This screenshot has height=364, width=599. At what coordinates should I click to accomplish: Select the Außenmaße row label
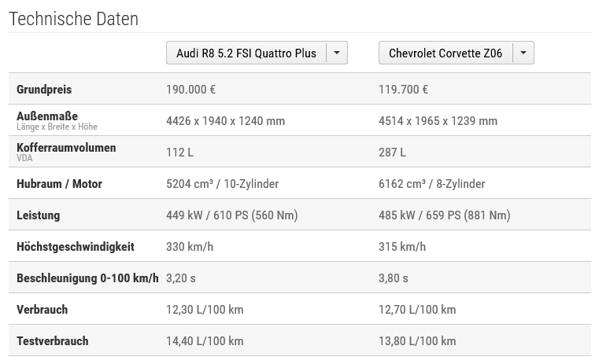pos(47,116)
